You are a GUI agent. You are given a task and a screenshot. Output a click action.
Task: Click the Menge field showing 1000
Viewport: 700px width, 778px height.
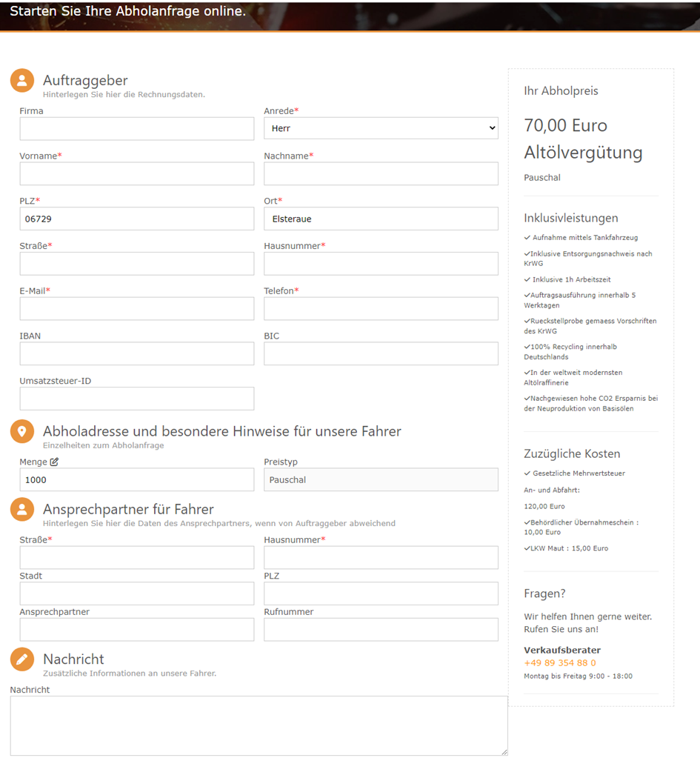pos(137,480)
